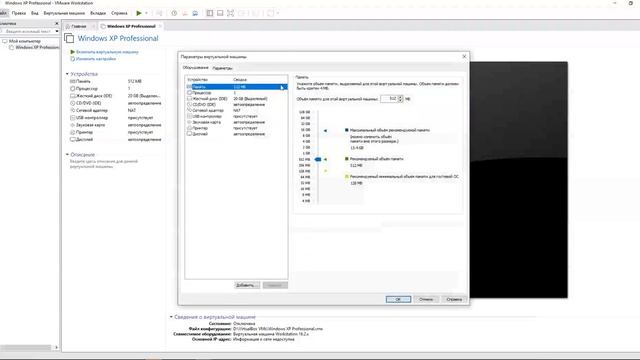Enter full screen mode via toolbar icon
The height and width of the screenshot is (360, 640).
pos(231,13)
